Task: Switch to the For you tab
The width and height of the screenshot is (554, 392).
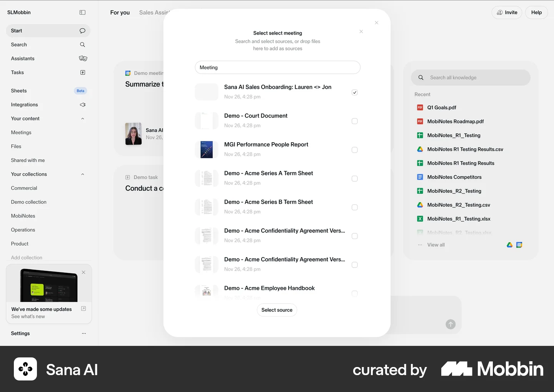Action: click(x=120, y=12)
